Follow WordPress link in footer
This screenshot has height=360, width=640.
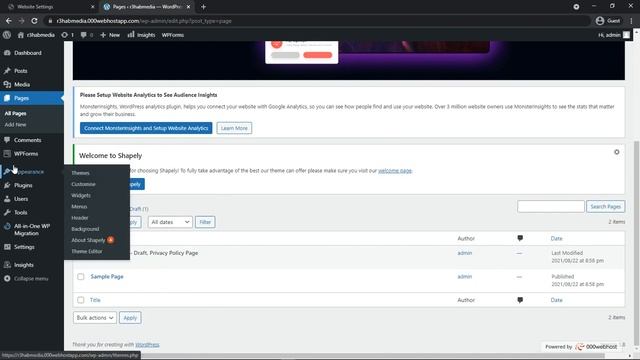pos(147,345)
